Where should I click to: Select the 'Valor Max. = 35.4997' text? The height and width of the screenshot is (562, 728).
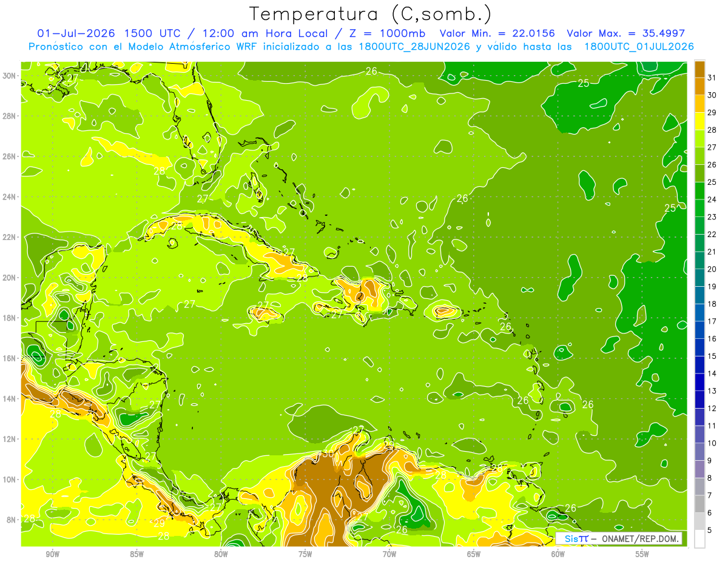click(625, 33)
